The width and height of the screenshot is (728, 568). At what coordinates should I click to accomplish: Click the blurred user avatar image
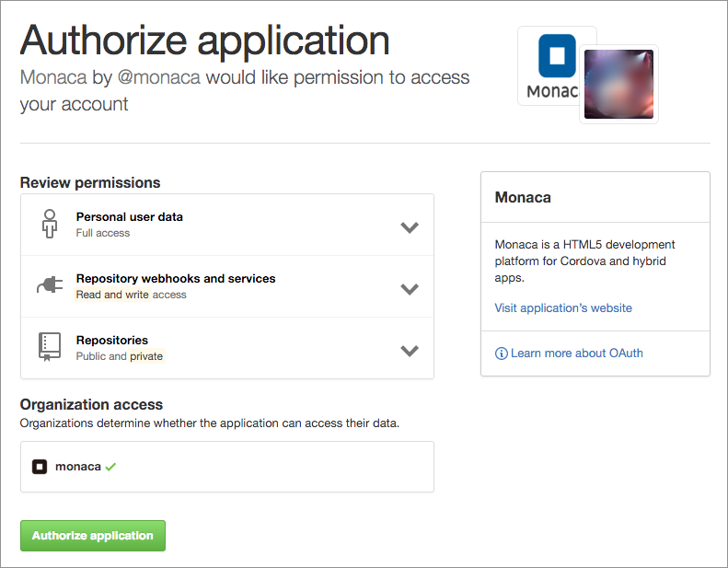(x=618, y=84)
